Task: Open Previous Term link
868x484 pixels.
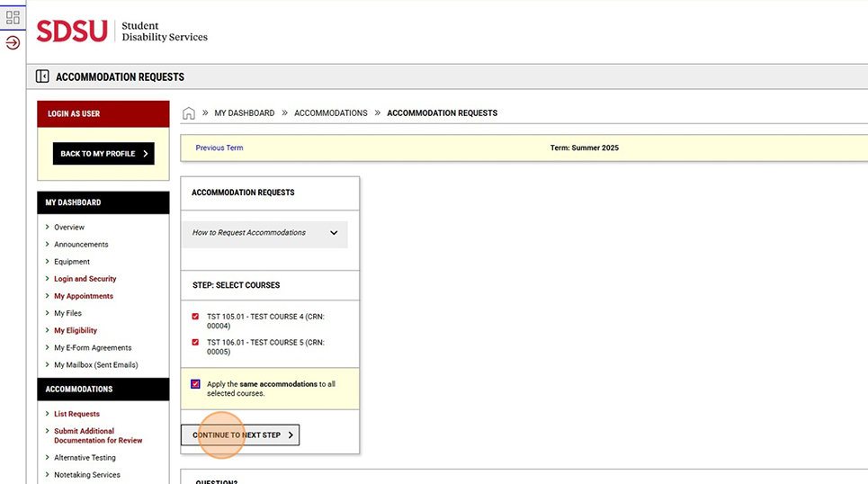Action: 219,148
